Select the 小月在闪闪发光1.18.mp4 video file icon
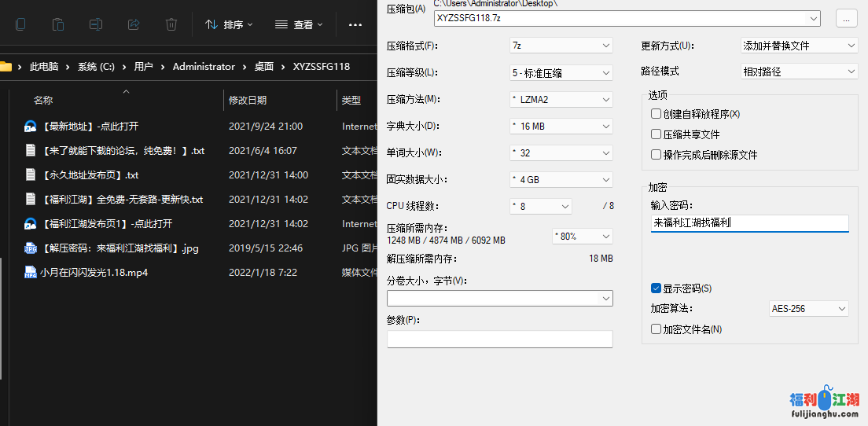 coord(31,273)
